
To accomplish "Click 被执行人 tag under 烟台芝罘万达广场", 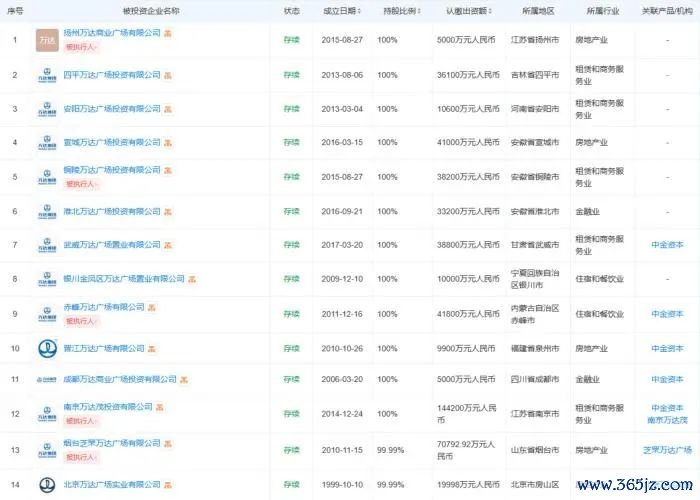I will coord(81,457).
